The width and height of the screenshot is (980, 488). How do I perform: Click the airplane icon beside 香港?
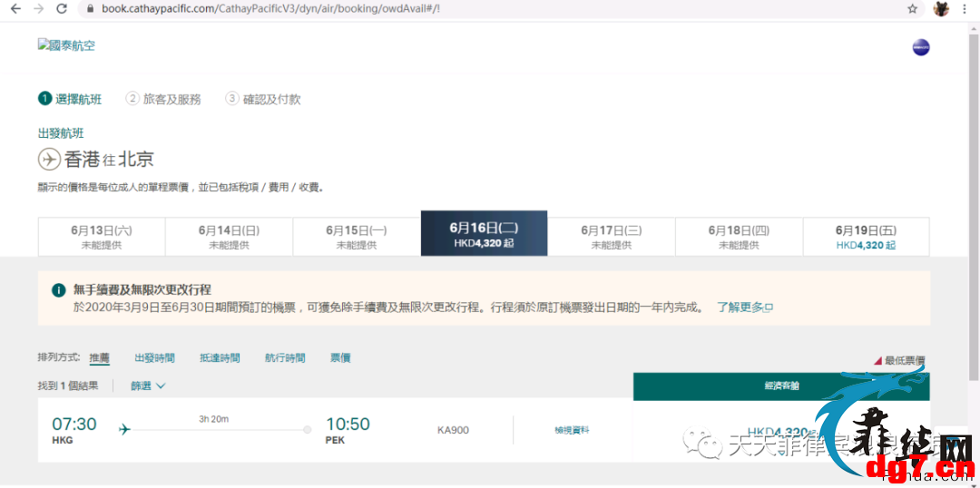tap(49, 159)
